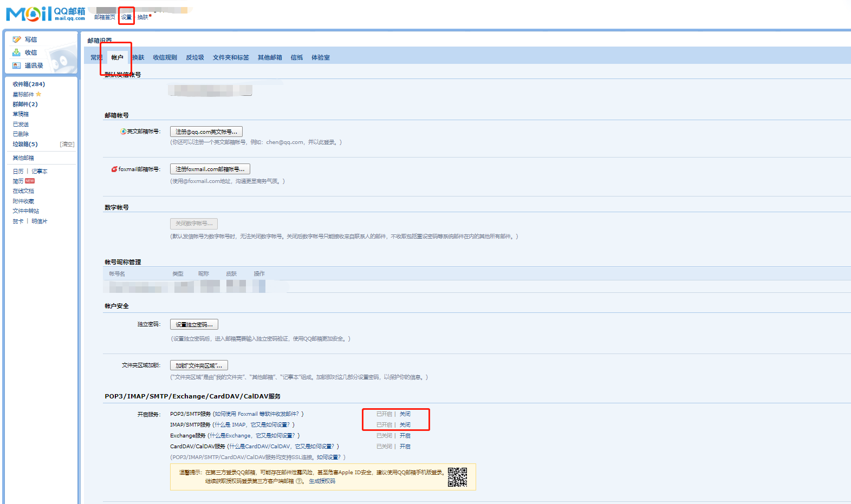Click 关闭 for IMAP/SMTP service
851x504 pixels.
405,424
